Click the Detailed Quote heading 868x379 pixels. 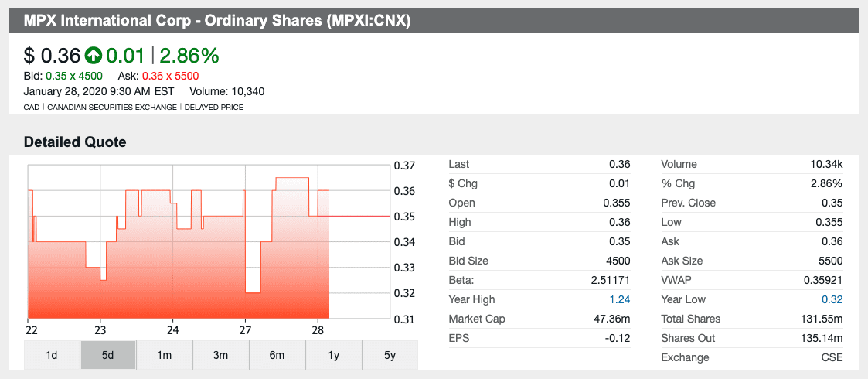[75, 142]
